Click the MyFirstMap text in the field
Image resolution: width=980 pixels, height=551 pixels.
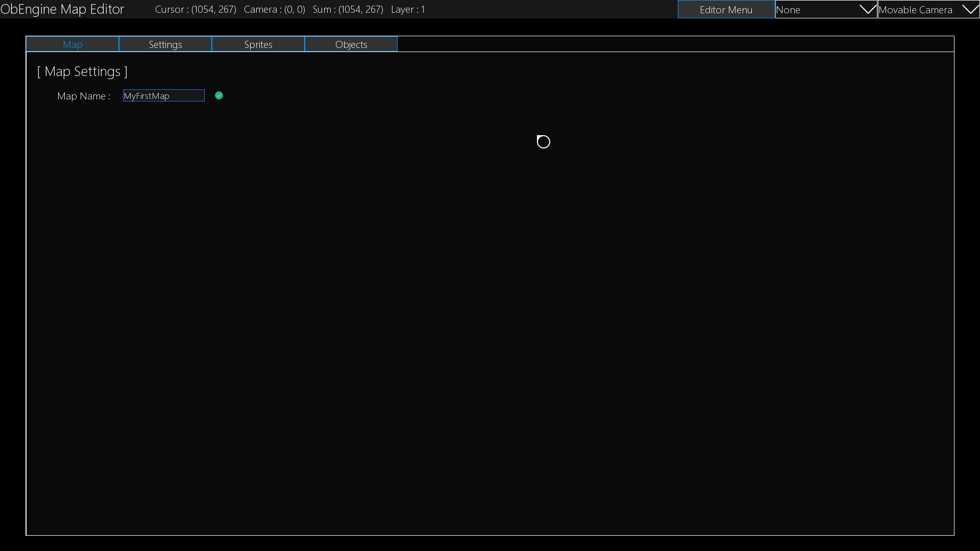(x=146, y=96)
